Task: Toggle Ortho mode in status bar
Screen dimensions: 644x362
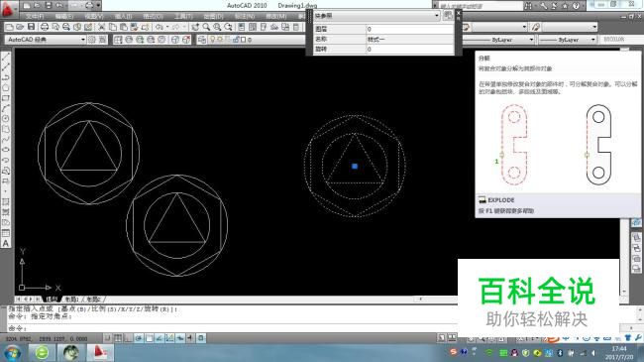Action: point(128,338)
